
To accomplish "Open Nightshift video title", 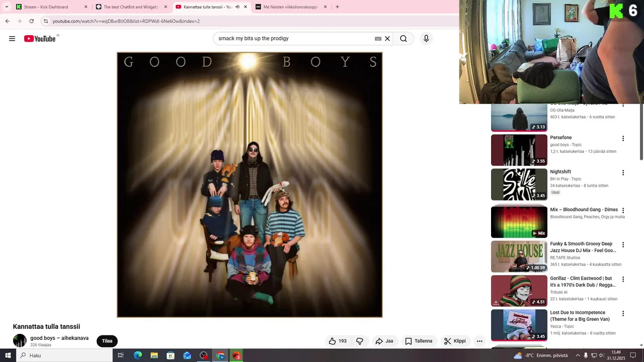I will tap(560, 171).
